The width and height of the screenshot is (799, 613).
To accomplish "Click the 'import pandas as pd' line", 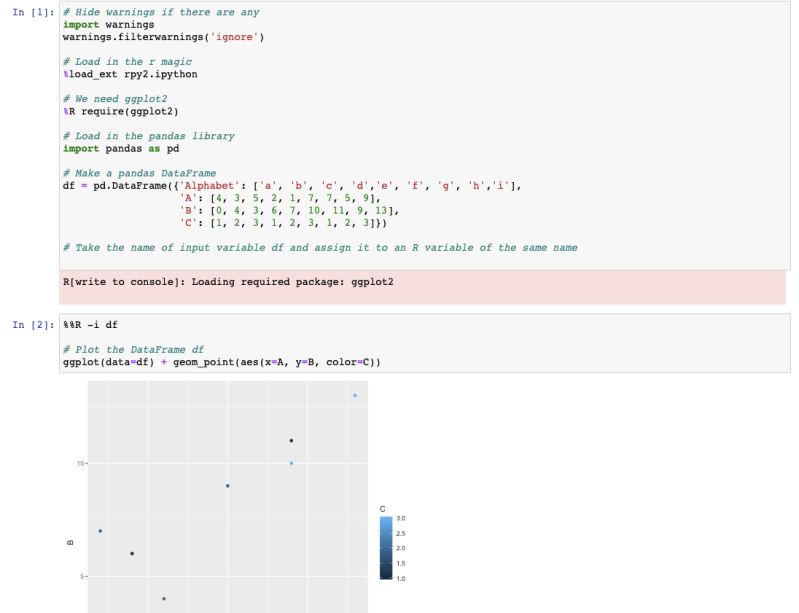I will pos(121,148).
